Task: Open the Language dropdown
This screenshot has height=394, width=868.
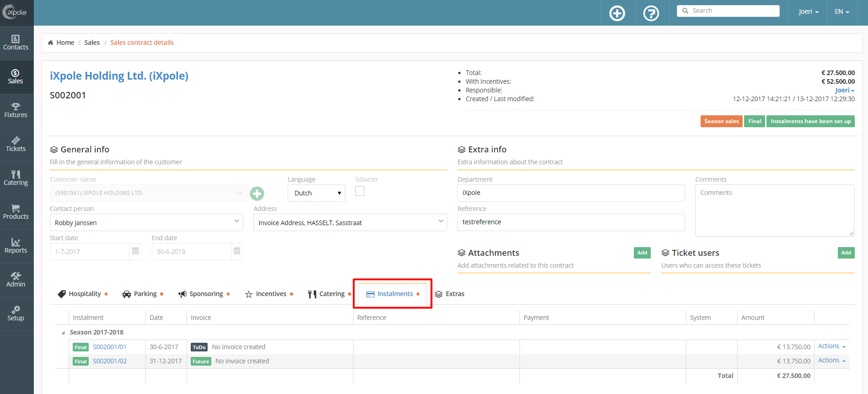Action: coord(316,193)
